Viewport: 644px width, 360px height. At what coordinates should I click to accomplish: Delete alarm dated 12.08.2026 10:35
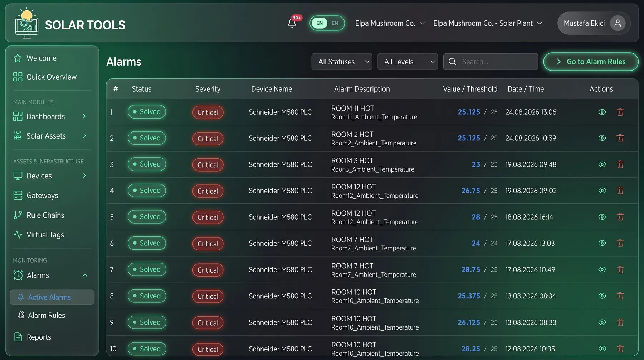tap(620, 349)
